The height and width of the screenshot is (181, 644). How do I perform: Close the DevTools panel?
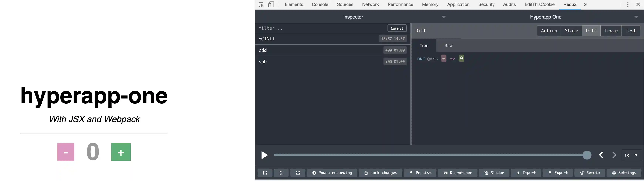[x=638, y=4]
